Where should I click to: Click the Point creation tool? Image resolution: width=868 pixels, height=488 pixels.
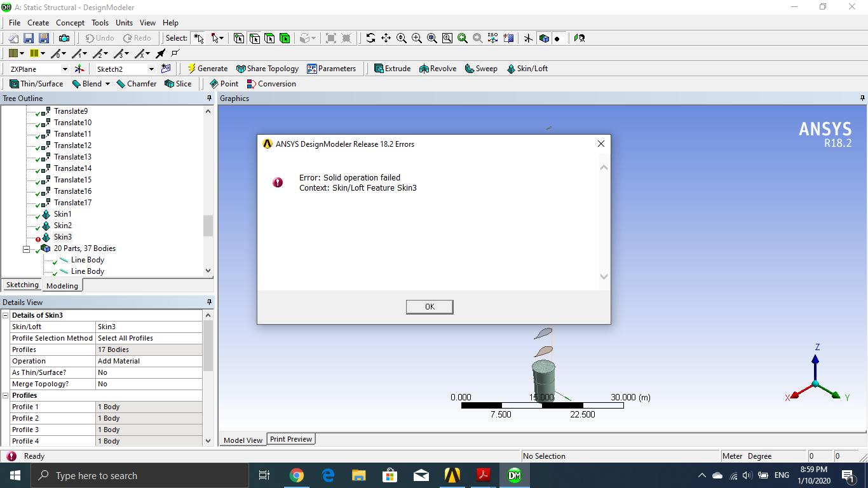point(224,84)
